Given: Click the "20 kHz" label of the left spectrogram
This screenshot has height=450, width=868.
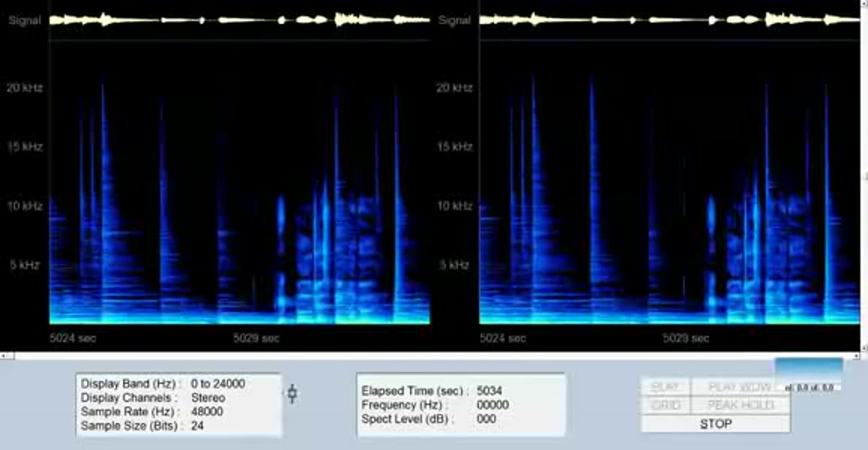Looking at the screenshot, I should click(25, 87).
